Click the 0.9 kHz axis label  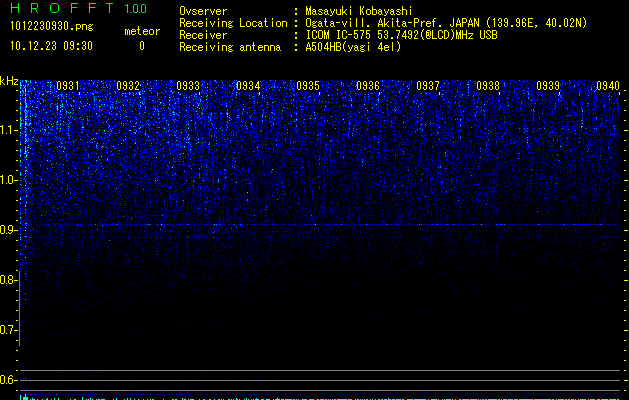pos(9,230)
